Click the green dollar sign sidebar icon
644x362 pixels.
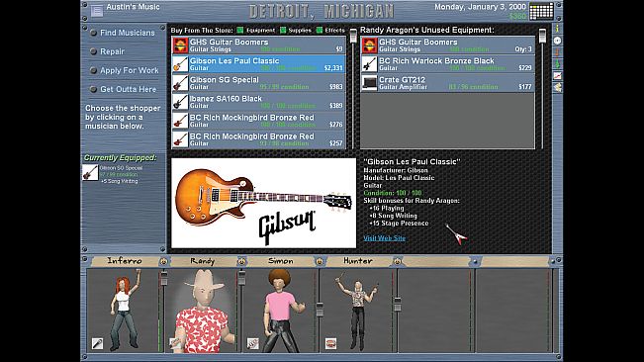tap(557, 63)
